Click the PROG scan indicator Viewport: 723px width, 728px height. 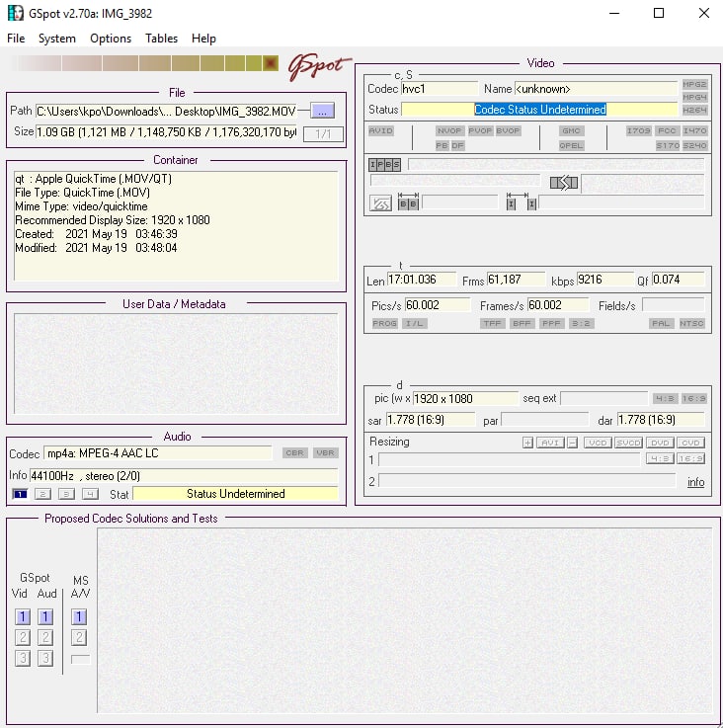pos(384,323)
